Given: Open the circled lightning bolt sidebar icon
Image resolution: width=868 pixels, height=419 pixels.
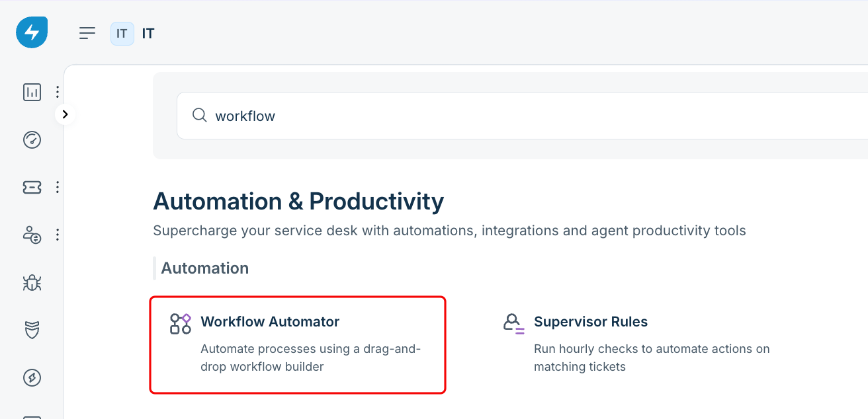Looking at the screenshot, I should [32, 377].
